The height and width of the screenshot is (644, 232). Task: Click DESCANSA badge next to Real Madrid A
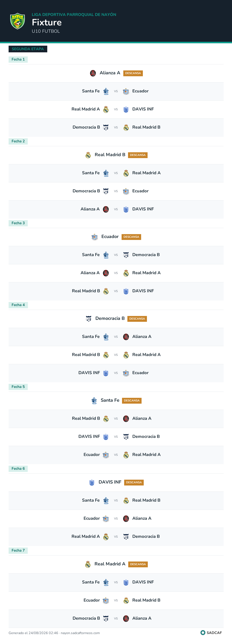point(138,564)
